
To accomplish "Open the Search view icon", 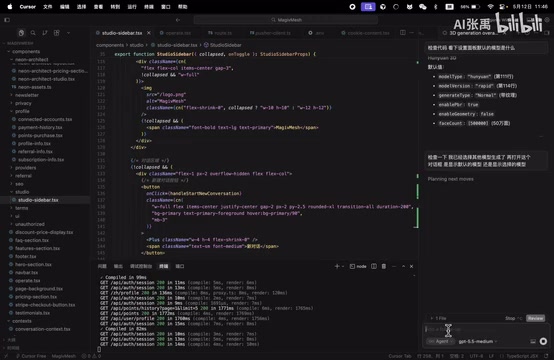I will tap(33, 33).
